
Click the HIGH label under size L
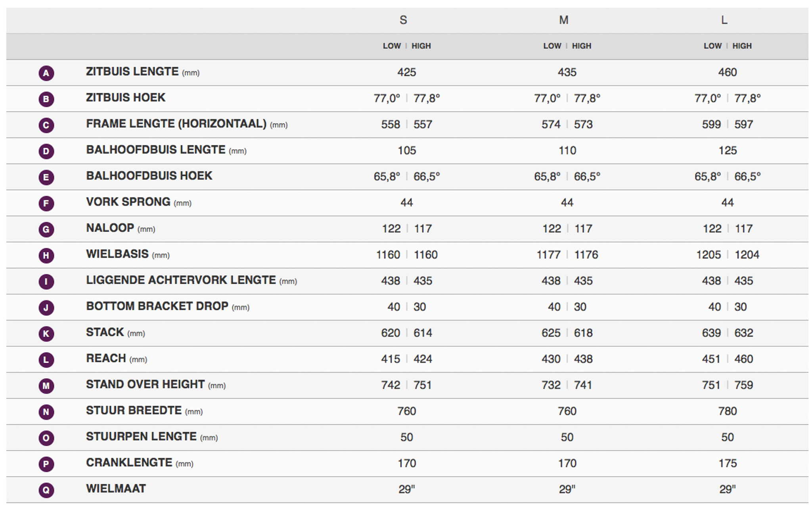[742, 46]
